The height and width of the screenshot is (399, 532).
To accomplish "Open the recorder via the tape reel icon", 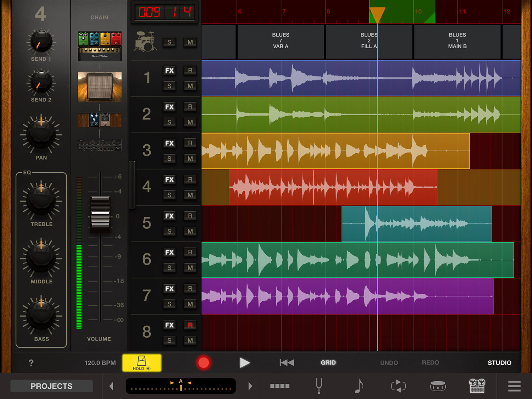I will pos(477,386).
